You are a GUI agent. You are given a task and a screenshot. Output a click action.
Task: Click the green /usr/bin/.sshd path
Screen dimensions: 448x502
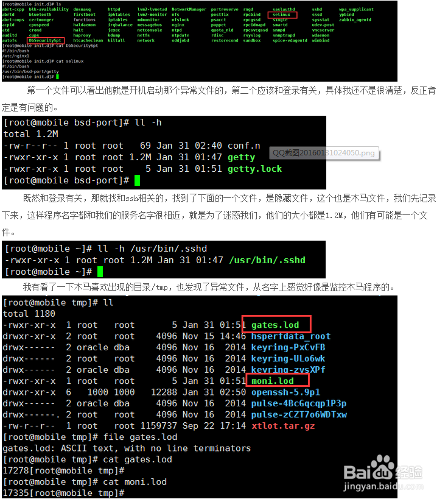tap(267, 260)
